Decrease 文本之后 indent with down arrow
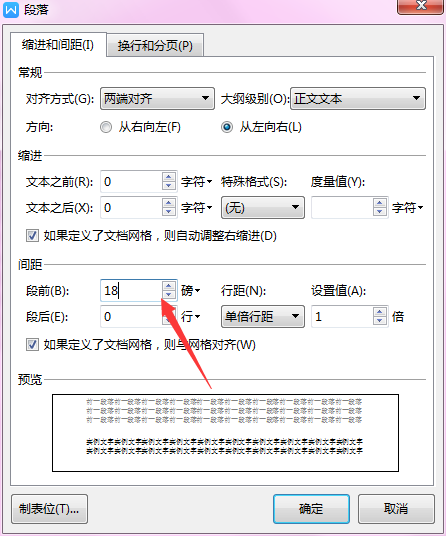Image resolution: width=446 pixels, height=536 pixels. pos(168,212)
